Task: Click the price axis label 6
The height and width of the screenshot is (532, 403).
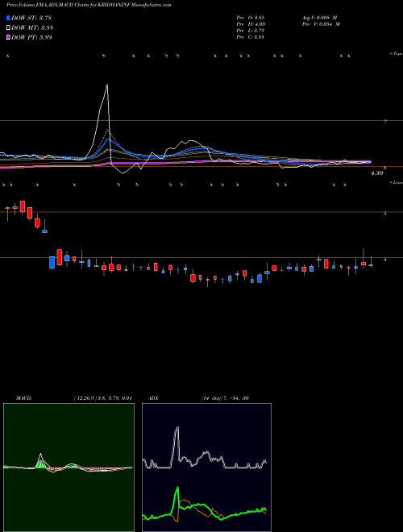Action: 385,168
